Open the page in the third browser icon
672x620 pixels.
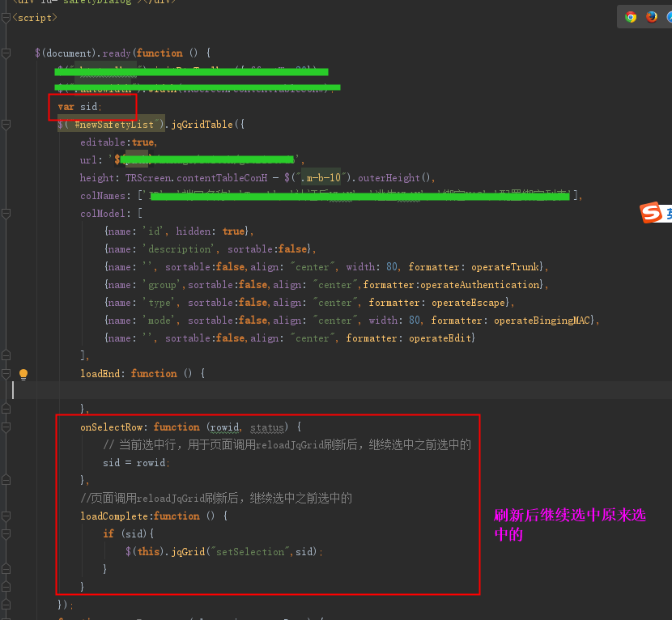tap(669, 16)
